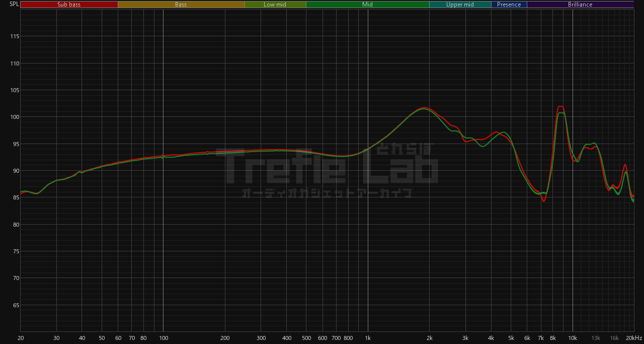Click the 20 Hz x-axis label
Viewport: 644px width, 344px height.
point(21,337)
